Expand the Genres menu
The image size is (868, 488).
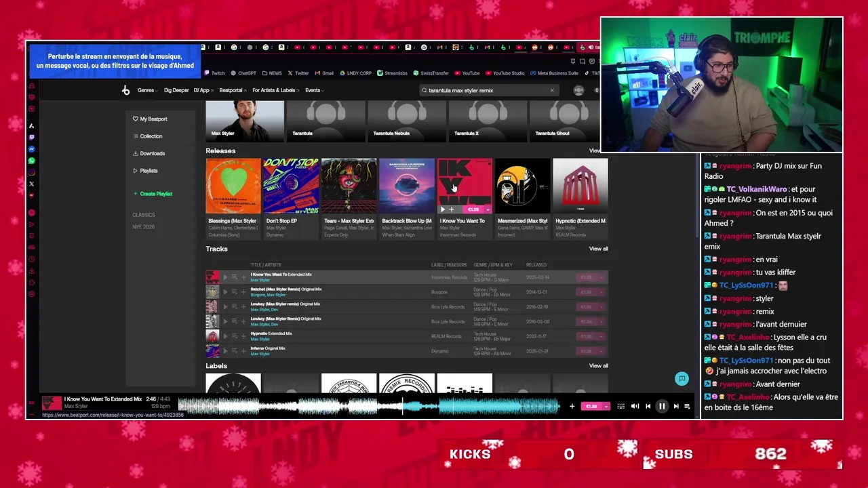pyautogui.click(x=148, y=90)
